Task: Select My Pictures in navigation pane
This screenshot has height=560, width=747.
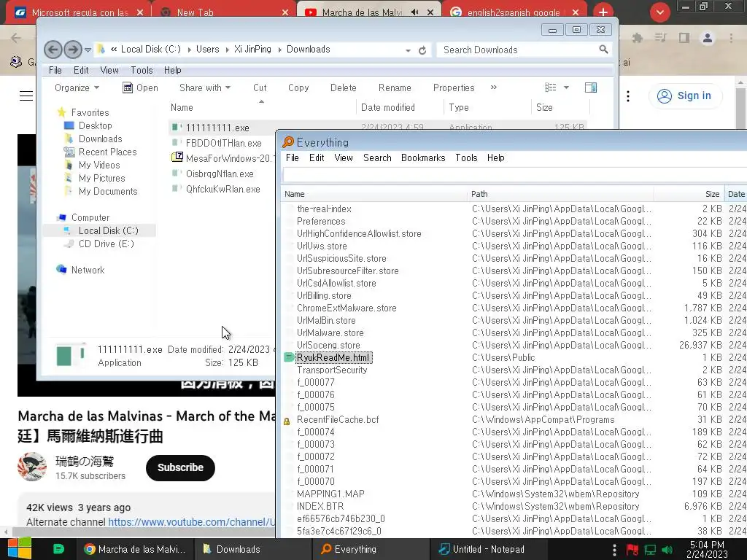Action: (x=101, y=178)
